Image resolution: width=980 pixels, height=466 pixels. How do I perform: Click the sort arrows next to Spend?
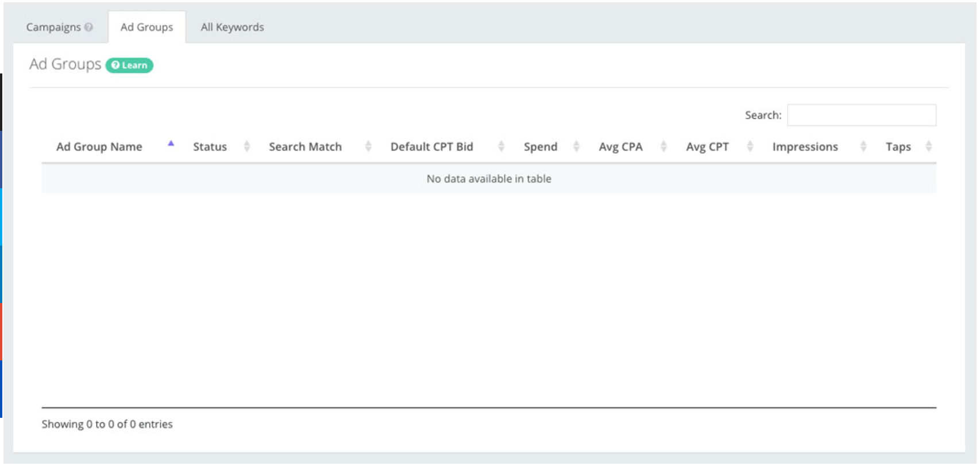[x=576, y=147]
